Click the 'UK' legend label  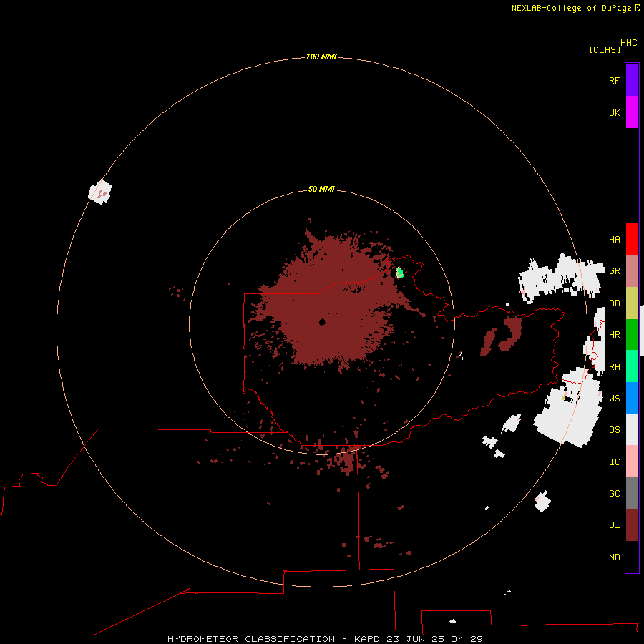click(x=614, y=112)
